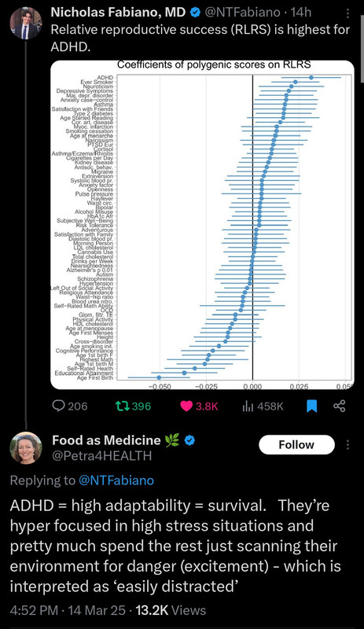The image size is (364, 629).
Task: Open the Nicholas Fabiano, MD display name
Action: pyautogui.click(x=118, y=13)
